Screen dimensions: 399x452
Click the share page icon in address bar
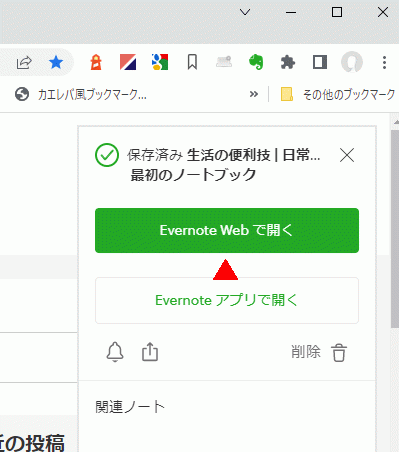pos(24,62)
